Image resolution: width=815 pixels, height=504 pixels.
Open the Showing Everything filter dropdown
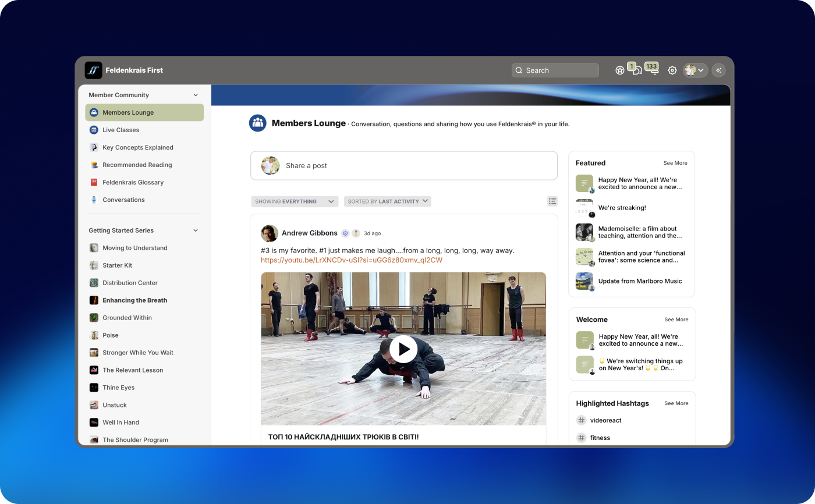click(295, 201)
